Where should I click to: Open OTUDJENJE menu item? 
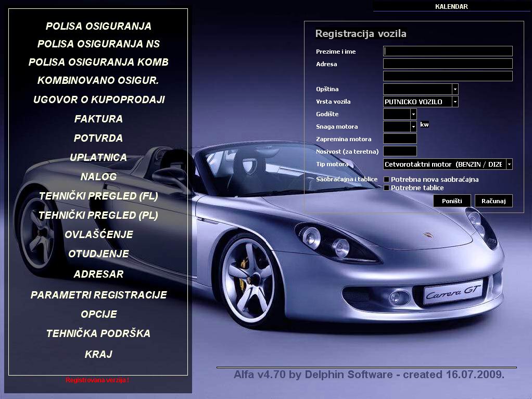click(98, 254)
